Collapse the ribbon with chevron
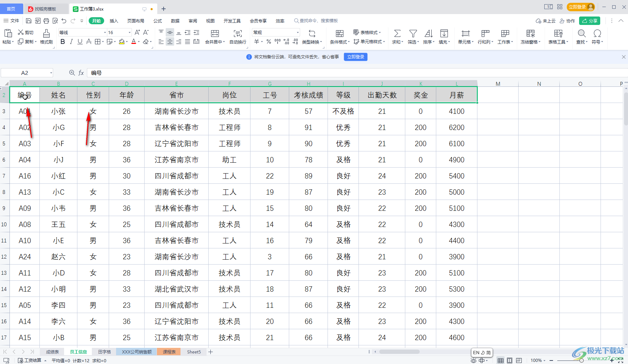The image size is (628, 364). [x=621, y=21]
